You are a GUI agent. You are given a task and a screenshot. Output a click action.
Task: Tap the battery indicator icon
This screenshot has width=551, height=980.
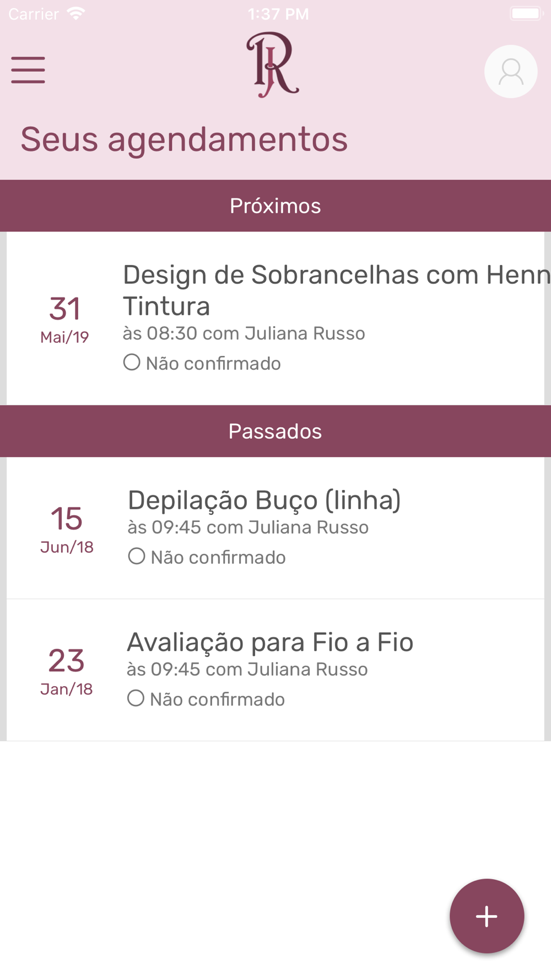click(527, 13)
